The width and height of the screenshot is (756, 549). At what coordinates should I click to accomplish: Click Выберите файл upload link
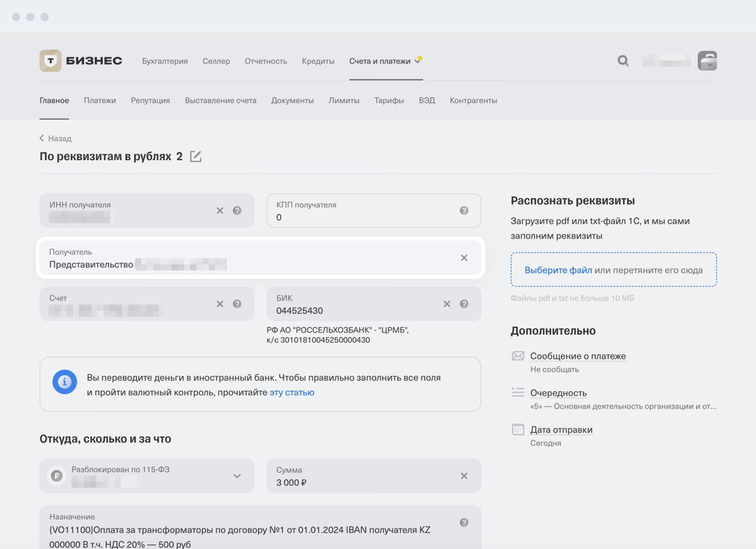tap(558, 270)
